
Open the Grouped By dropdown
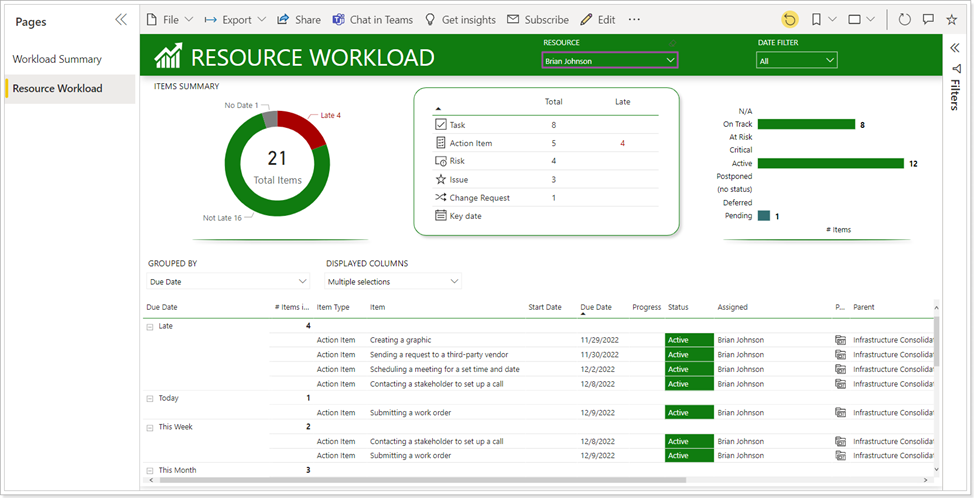[228, 281]
